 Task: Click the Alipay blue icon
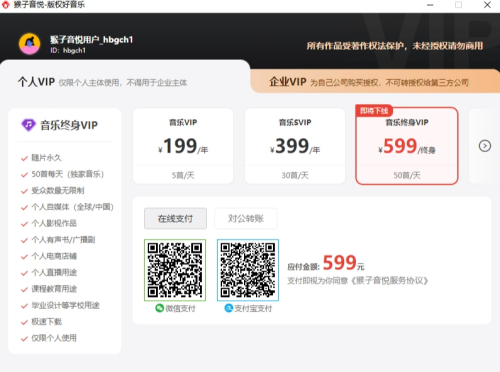tap(229, 308)
